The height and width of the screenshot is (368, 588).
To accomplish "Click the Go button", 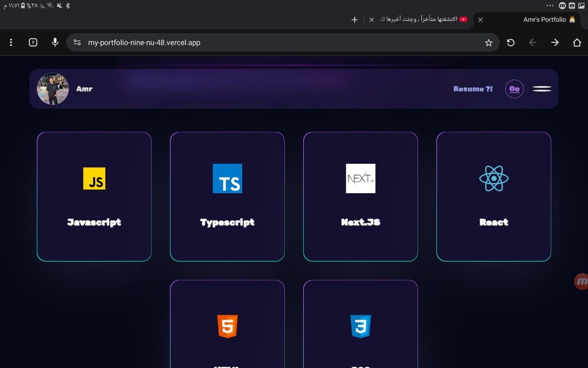I will tap(514, 89).
